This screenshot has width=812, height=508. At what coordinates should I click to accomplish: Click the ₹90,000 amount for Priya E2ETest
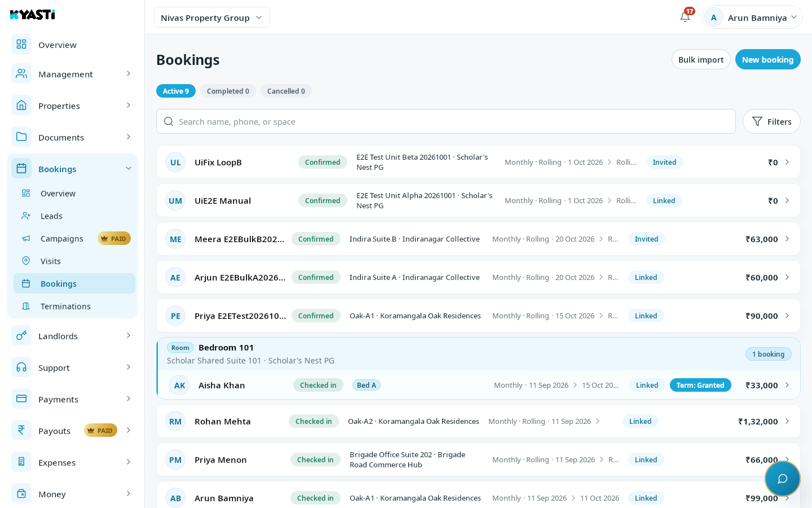pos(762,316)
